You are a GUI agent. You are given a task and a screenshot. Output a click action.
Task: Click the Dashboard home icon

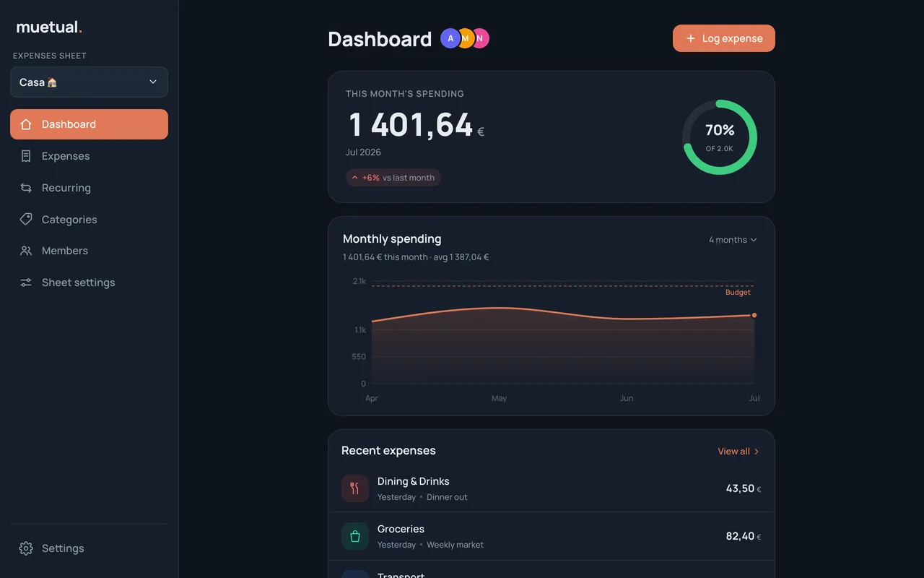[x=26, y=124]
